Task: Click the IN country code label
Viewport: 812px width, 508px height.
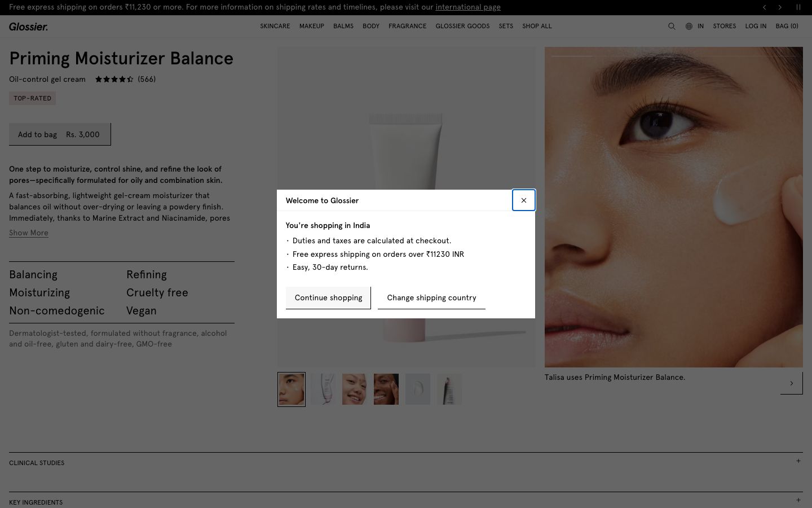Action: click(700, 26)
